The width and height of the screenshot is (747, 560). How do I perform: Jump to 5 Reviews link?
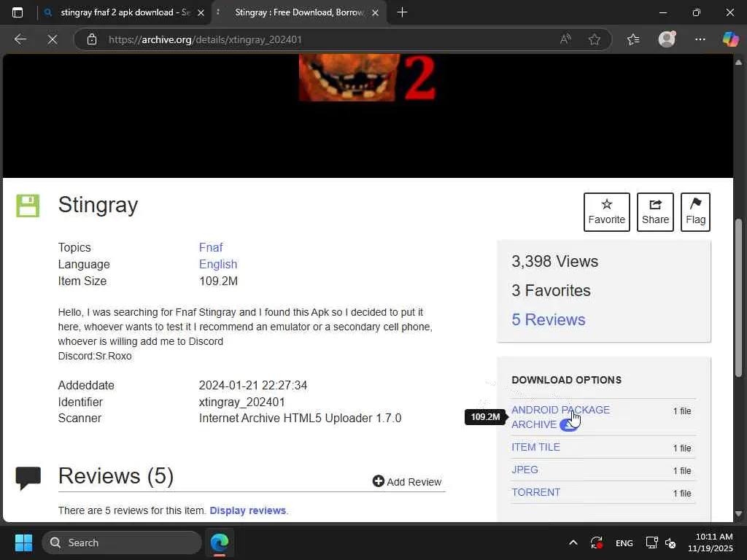[549, 319]
